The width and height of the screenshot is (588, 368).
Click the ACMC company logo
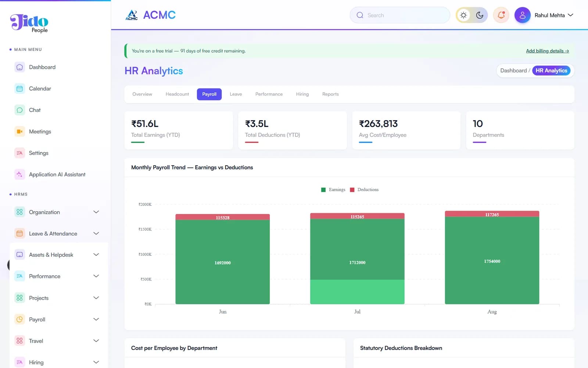click(x=132, y=15)
